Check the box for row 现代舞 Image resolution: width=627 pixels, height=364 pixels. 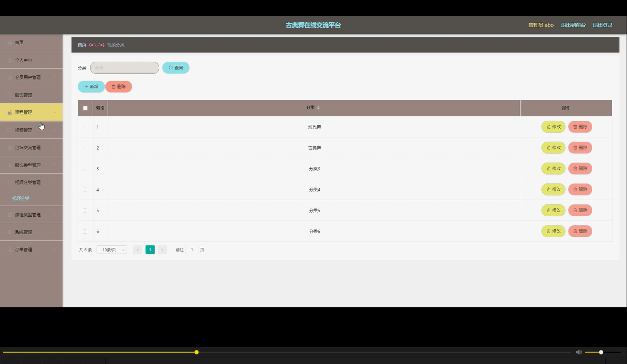[x=85, y=127]
